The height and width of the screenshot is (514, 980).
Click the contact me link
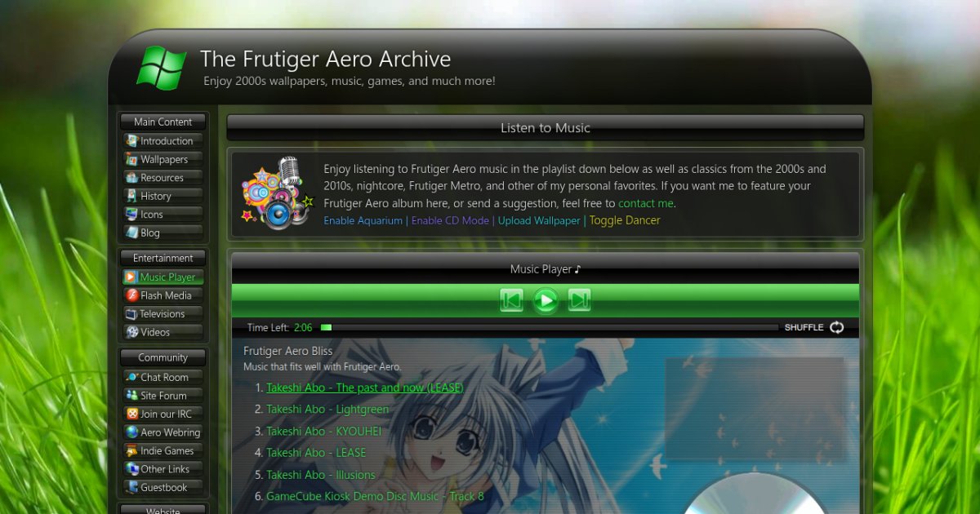pos(645,203)
